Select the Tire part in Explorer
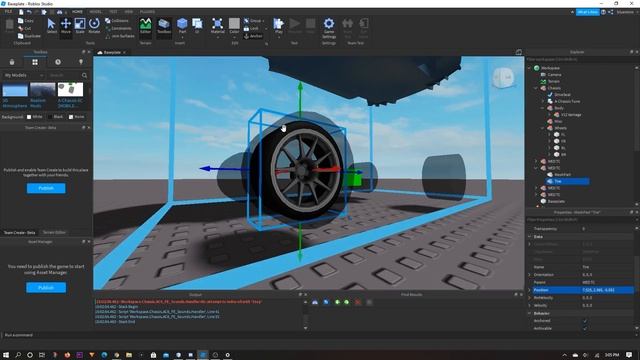The image size is (640, 360). 567,181
